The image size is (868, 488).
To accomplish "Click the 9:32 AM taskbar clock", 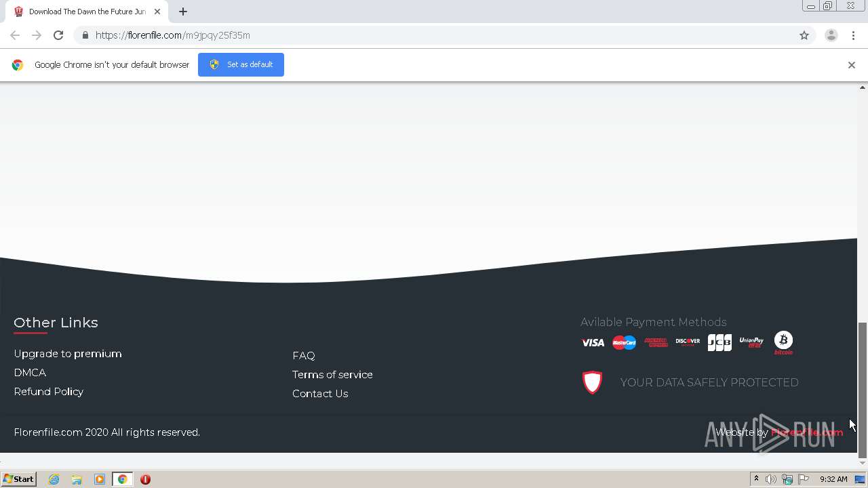I will coord(833,479).
